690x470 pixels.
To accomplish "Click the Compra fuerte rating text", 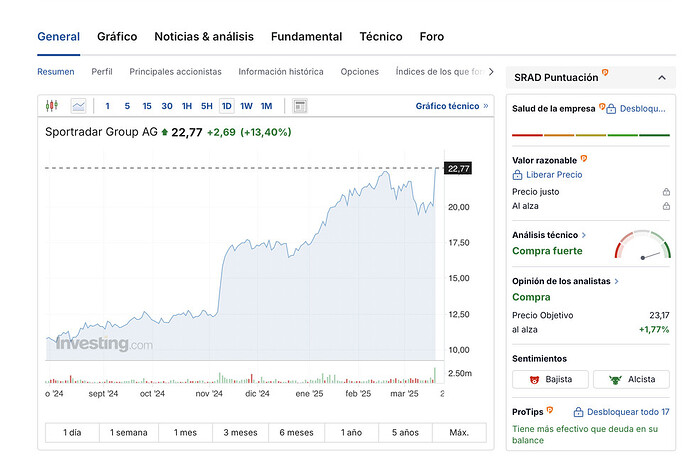I will point(547,251).
